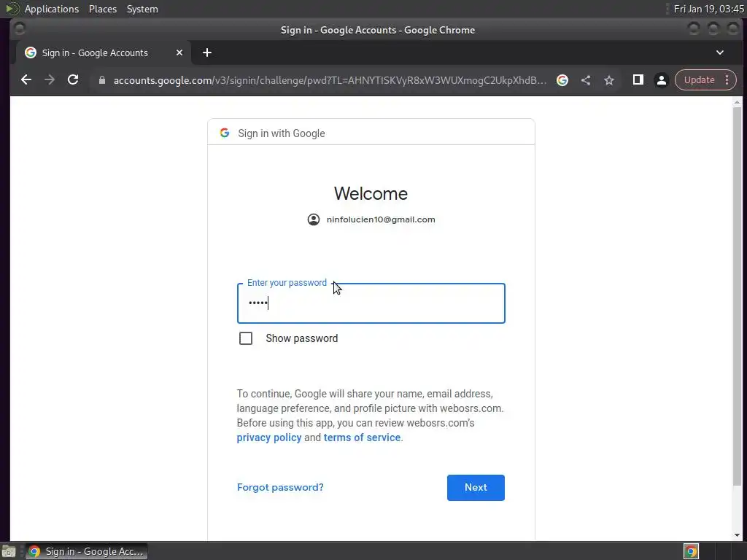Click the browser forward arrow
This screenshot has width=747, height=560.
coord(50,80)
